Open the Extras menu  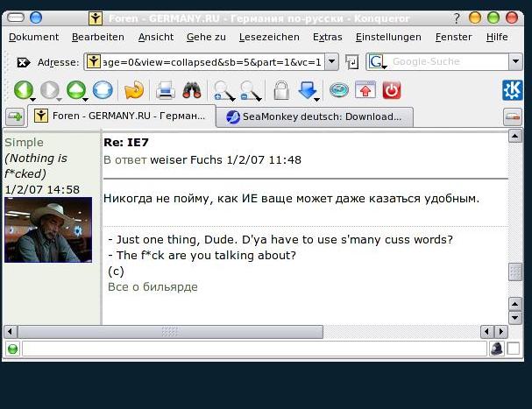[327, 37]
